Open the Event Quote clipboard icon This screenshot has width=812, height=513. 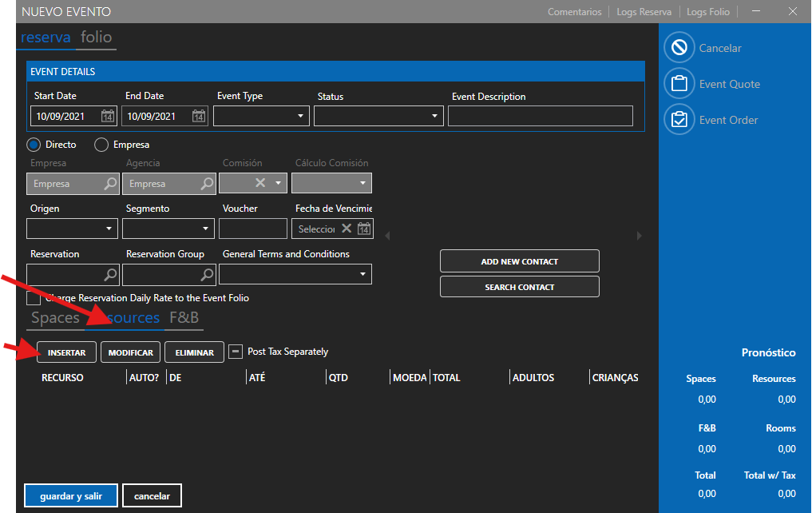679,84
